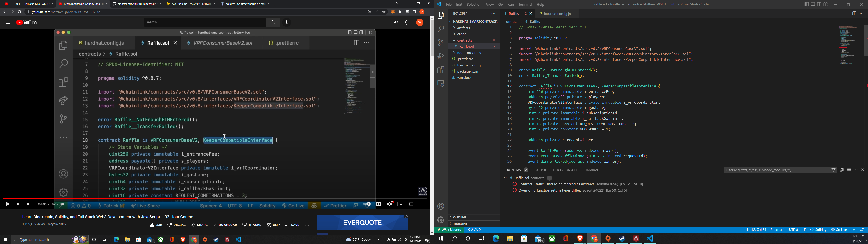868x244 pixels.
Task: Switch to hardhat.config.js editor tab
Action: (557, 14)
